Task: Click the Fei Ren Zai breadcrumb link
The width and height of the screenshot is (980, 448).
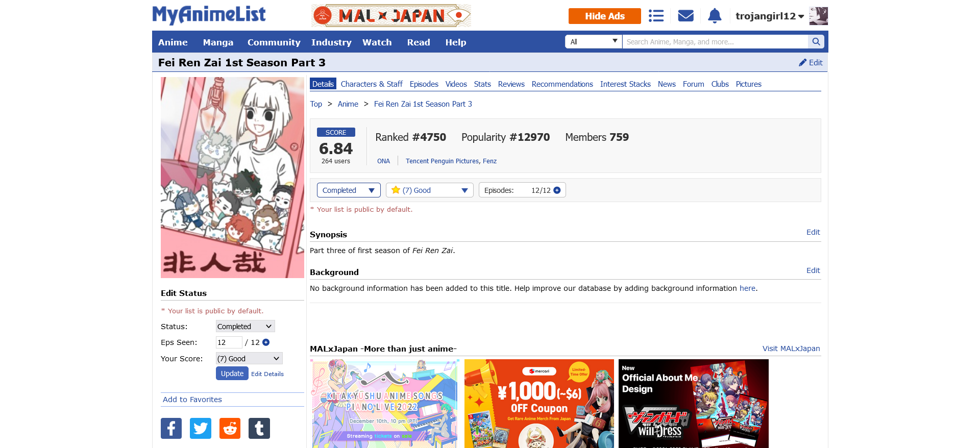Action: [x=423, y=104]
